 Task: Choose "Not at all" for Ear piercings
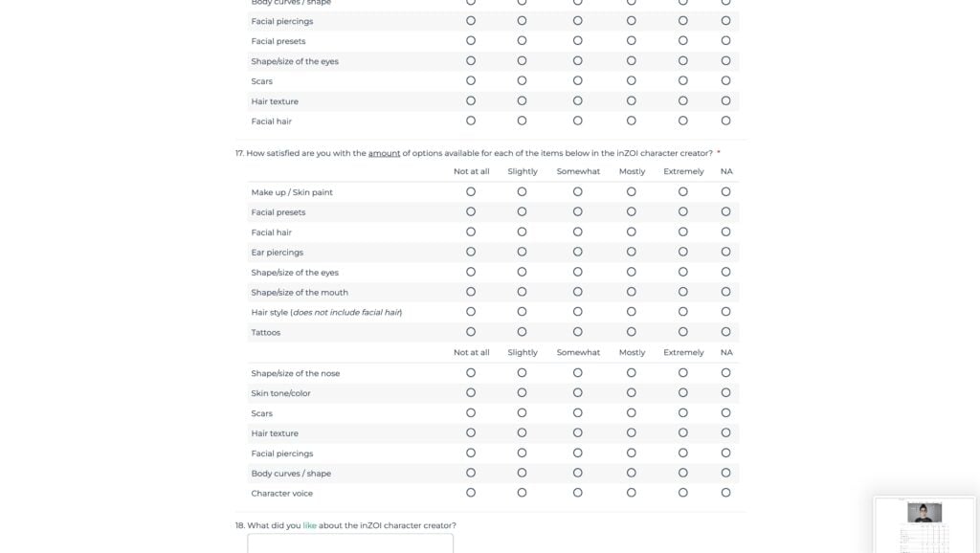(x=471, y=252)
